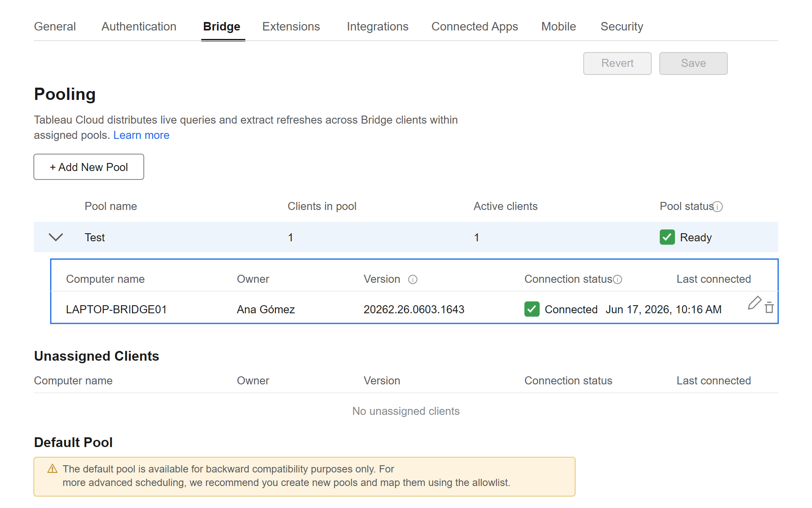This screenshot has height=508, width=812.
Task: Click the Owner header in Test pool table
Action: (x=253, y=279)
